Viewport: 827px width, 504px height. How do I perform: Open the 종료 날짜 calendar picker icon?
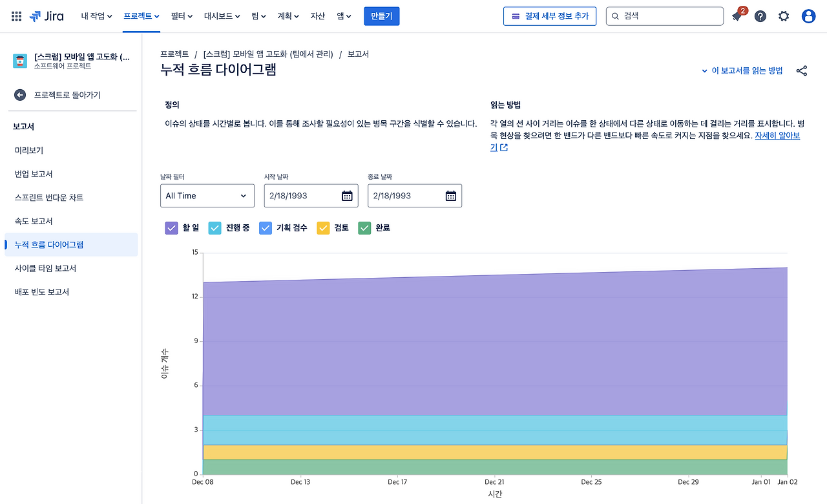(x=450, y=195)
